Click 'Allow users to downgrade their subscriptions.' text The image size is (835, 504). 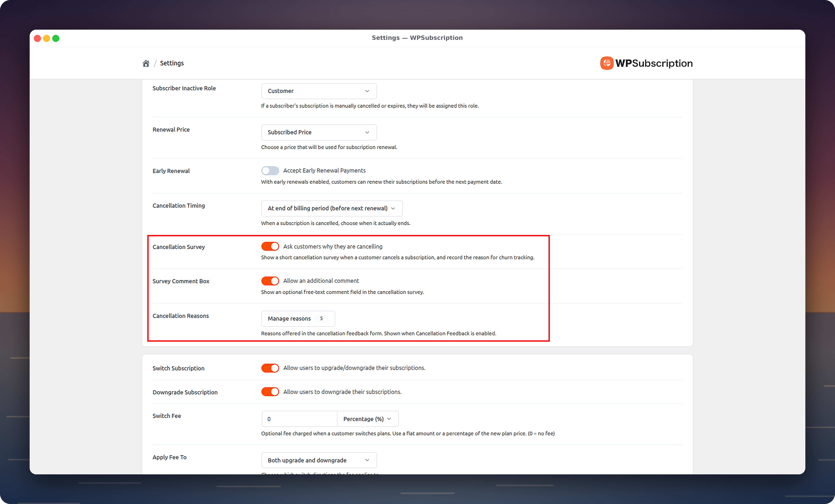[342, 392]
